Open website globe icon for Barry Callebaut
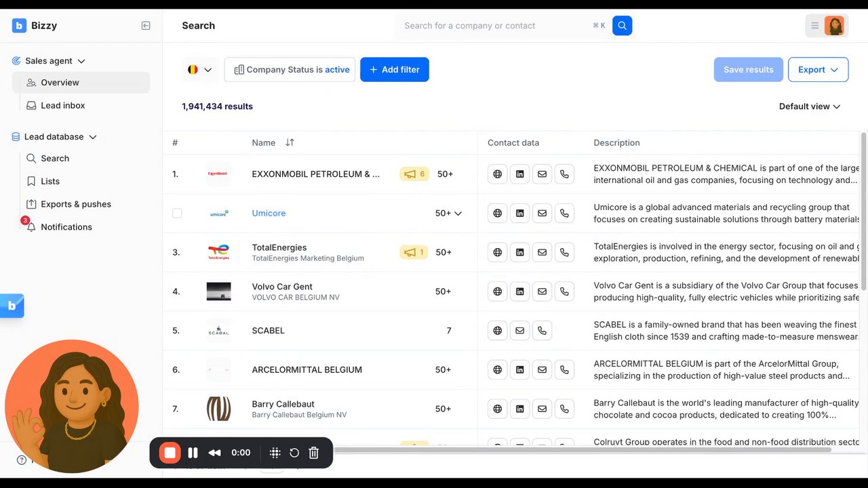868x488 pixels. pyautogui.click(x=498, y=409)
